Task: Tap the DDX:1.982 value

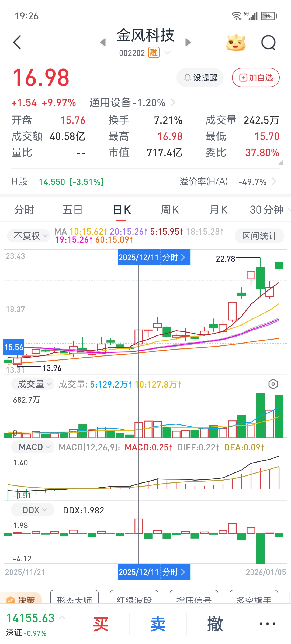Action: [x=84, y=511]
